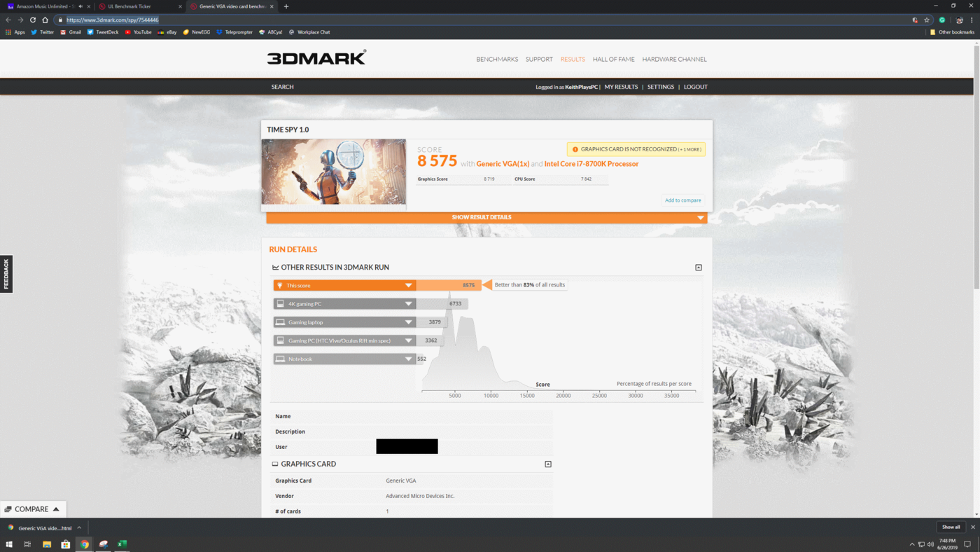Reload the page with the browser refresh icon
This screenshot has height=552, width=980.
click(32, 20)
